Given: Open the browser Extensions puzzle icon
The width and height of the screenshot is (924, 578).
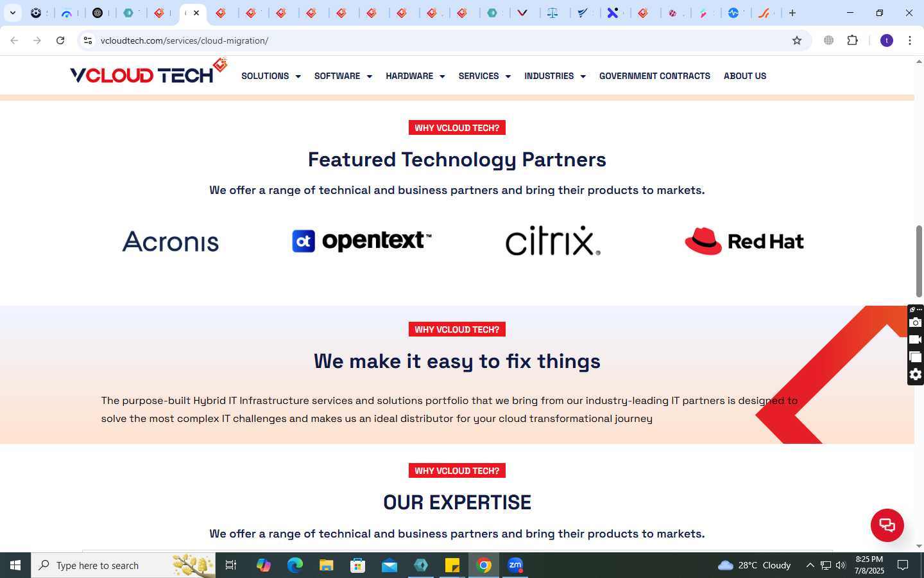Looking at the screenshot, I should click(852, 40).
